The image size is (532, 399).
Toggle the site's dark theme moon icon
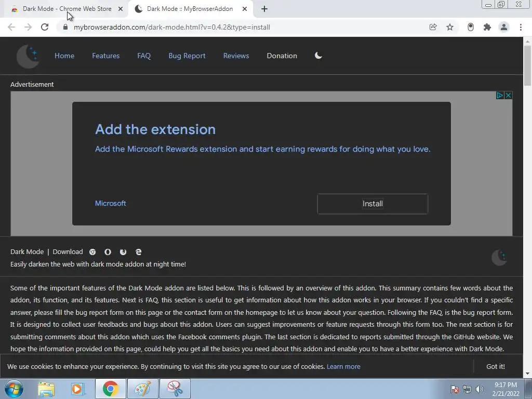(318, 55)
